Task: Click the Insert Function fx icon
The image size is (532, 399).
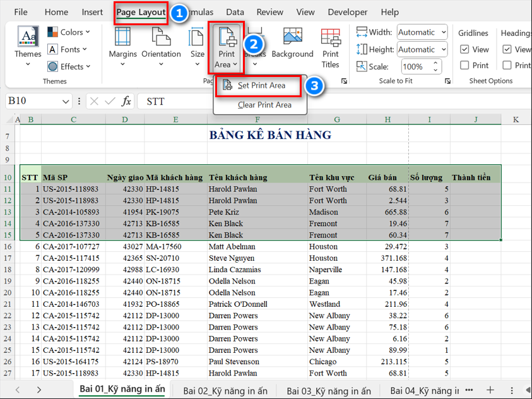Action: pyautogui.click(x=126, y=101)
